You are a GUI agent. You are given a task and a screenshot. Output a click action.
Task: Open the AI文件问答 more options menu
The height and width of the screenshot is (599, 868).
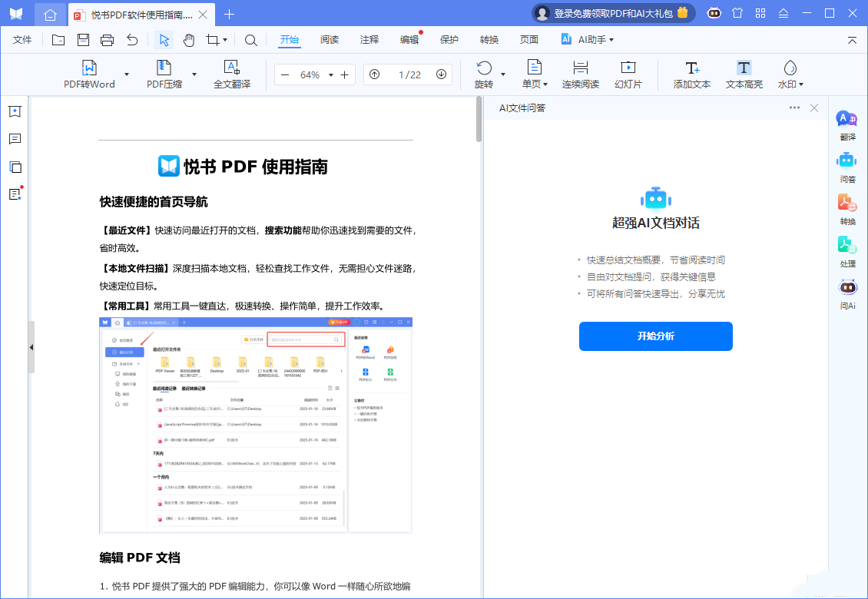coord(794,108)
